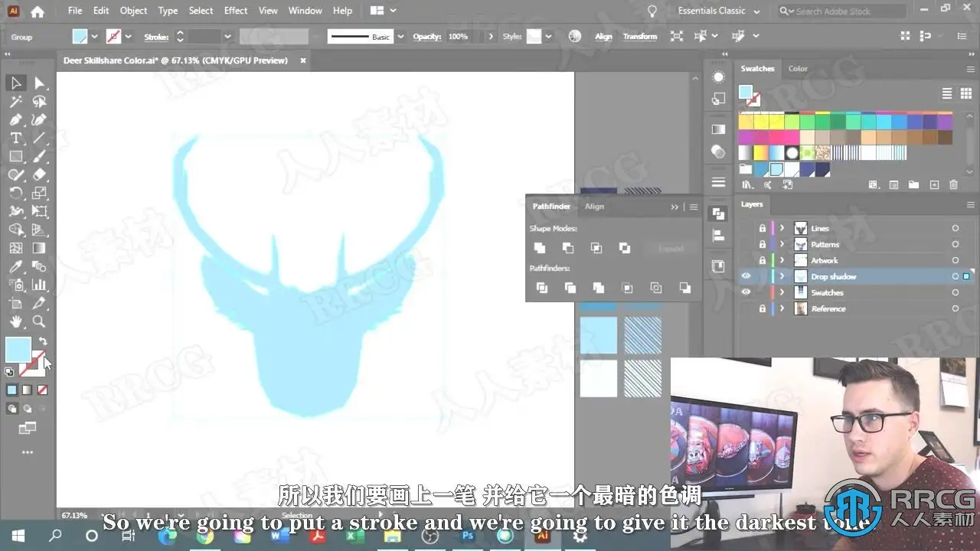
Task: Switch to the Align tab
Action: (594, 207)
